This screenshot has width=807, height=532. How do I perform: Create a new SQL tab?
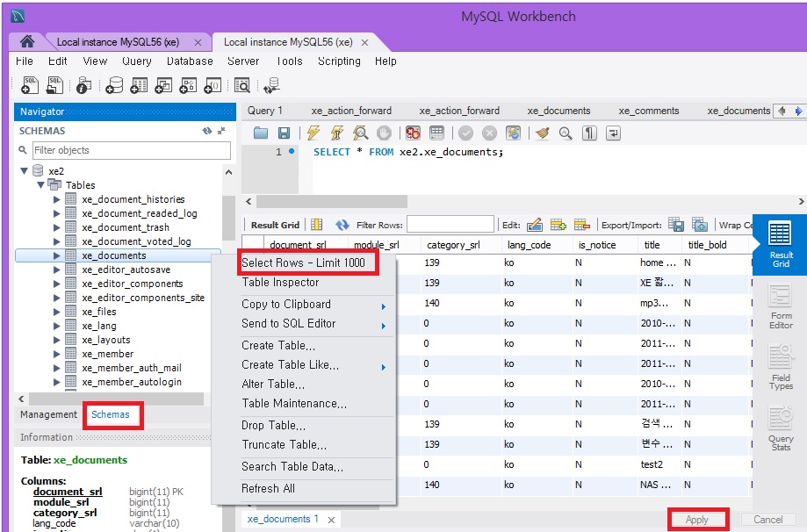(x=29, y=85)
